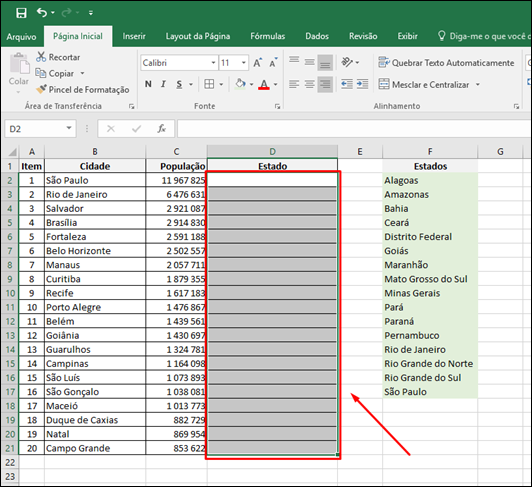Toggle Negrito bold formatting
Viewport: 532px width, 487px height.
tap(148, 84)
